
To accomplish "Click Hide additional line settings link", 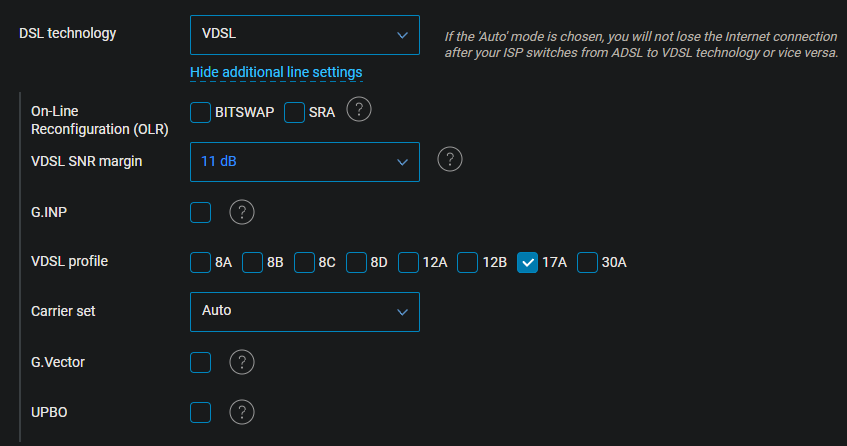I will click(276, 72).
